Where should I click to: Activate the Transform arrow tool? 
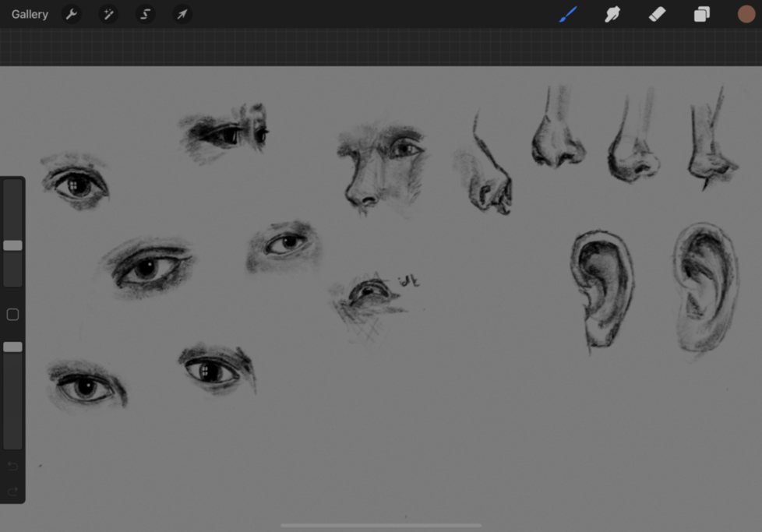(182, 15)
